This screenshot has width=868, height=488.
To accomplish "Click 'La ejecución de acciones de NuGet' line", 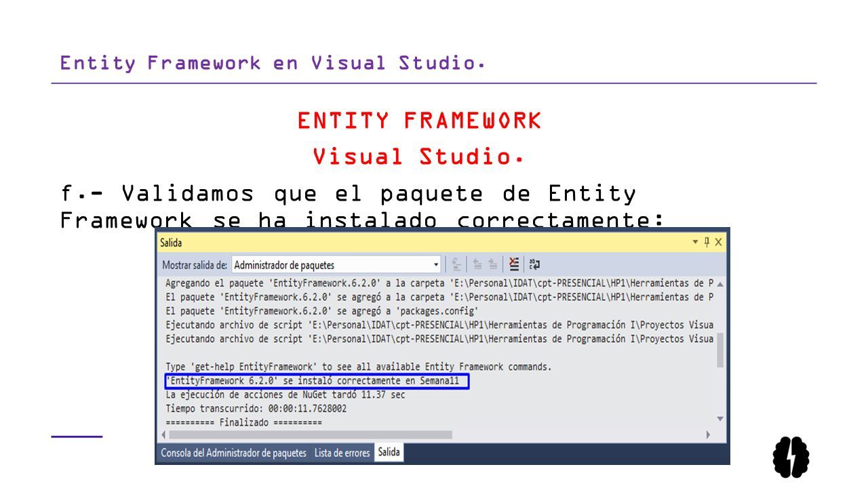I will click(x=285, y=394).
